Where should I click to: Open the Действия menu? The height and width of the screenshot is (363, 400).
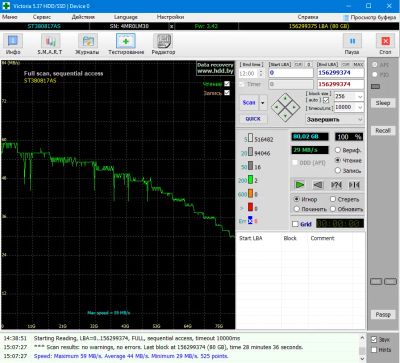point(83,17)
